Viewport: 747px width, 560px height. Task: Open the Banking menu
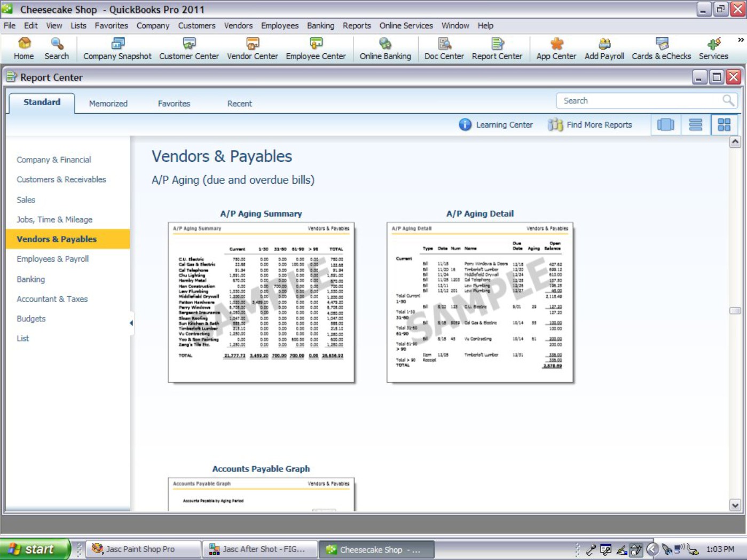click(320, 26)
